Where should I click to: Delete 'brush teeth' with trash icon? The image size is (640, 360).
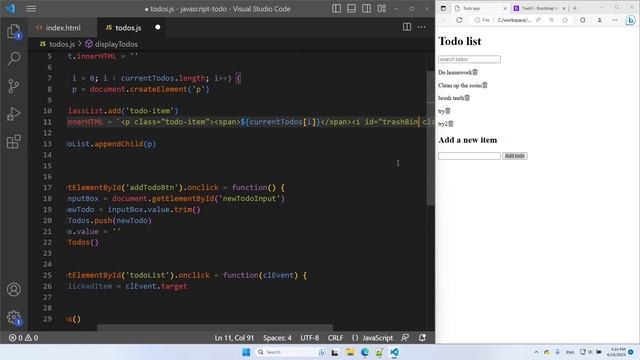467,98
